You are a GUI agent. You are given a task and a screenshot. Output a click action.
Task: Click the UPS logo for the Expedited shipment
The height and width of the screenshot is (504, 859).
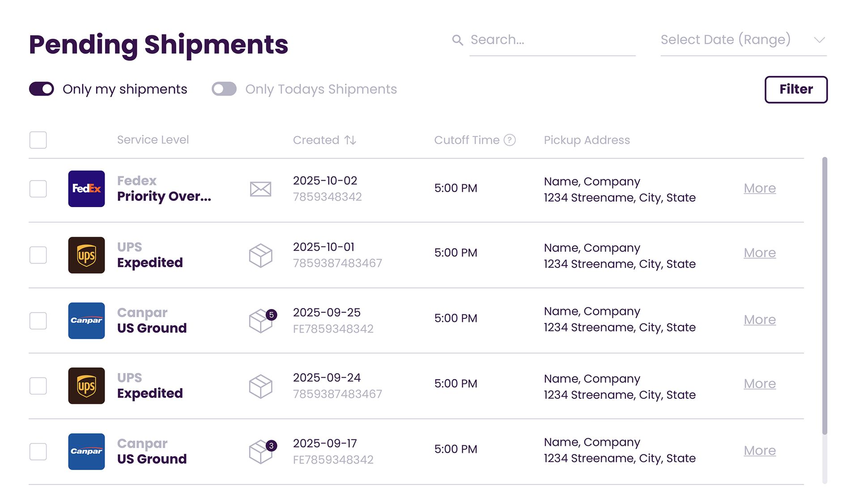coord(86,255)
